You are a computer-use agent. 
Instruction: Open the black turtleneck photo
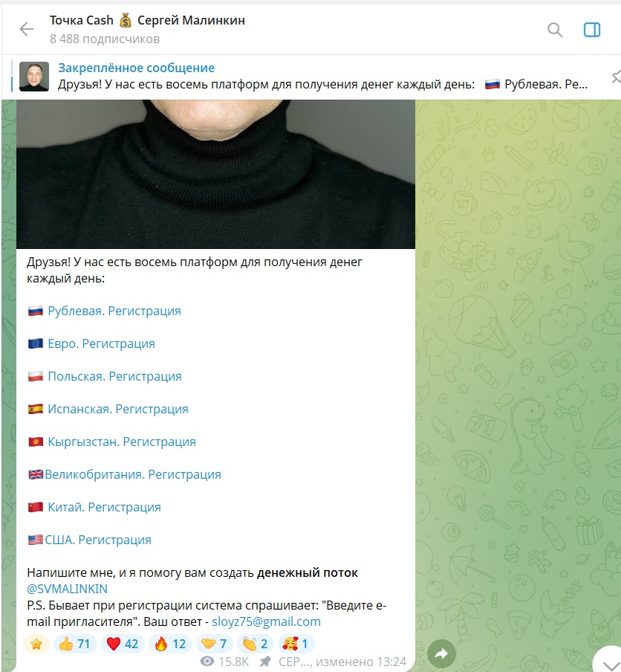pyautogui.click(x=216, y=174)
